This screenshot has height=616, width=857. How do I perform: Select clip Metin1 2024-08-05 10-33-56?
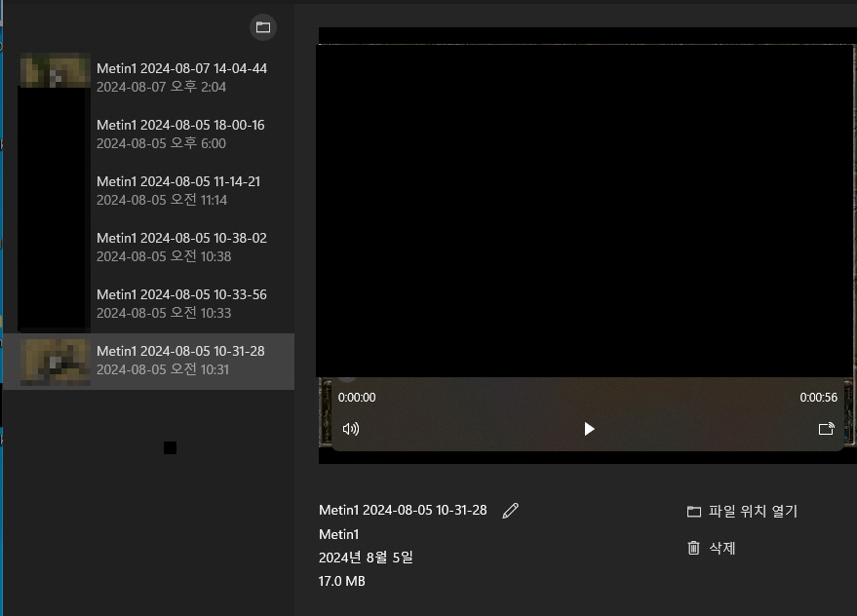tap(148, 303)
